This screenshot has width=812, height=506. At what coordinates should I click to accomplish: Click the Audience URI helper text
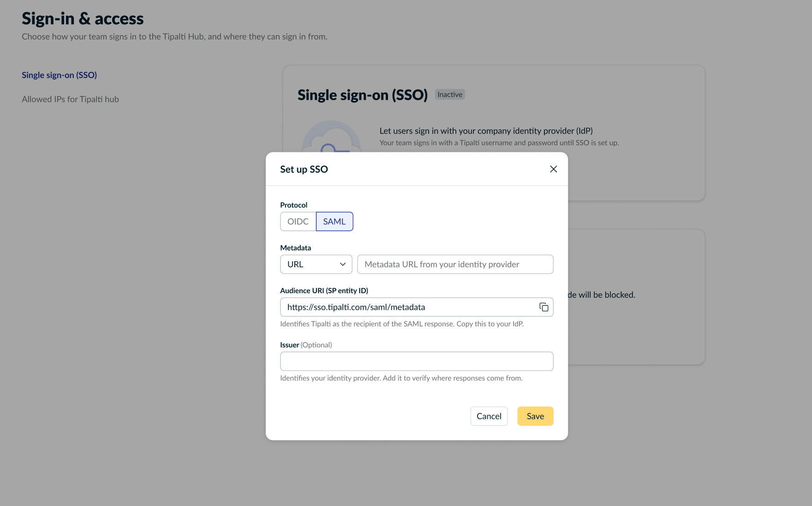[x=402, y=324]
